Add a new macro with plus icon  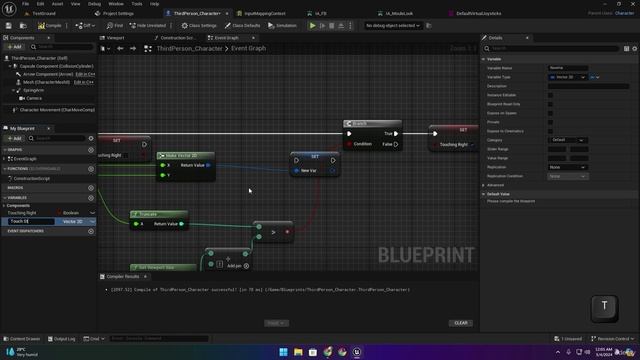(x=91, y=188)
